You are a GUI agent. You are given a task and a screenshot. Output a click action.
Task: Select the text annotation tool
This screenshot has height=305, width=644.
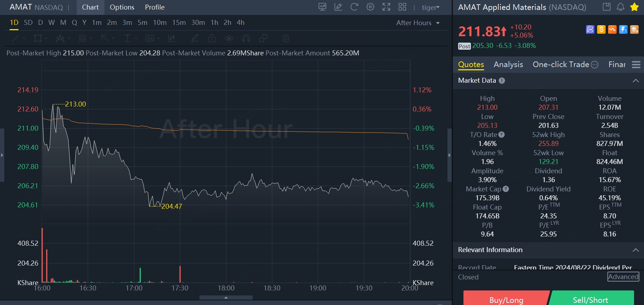[150, 38]
